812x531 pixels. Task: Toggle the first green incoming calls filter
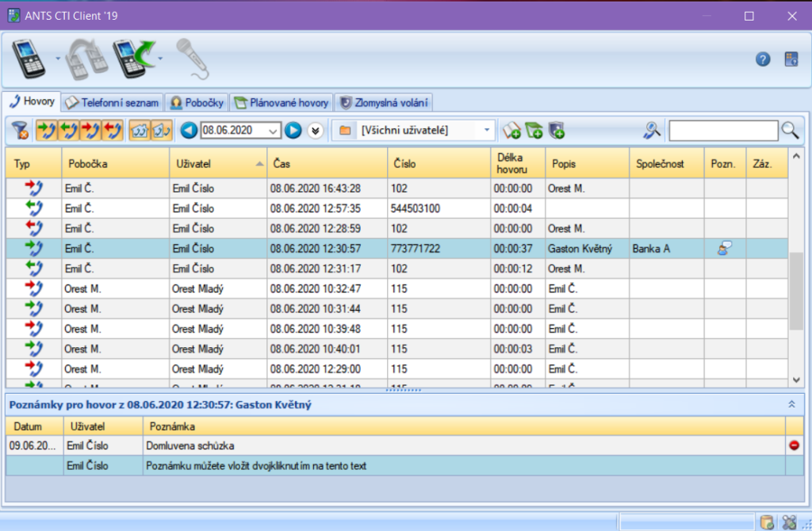pyautogui.click(x=47, y=130)
